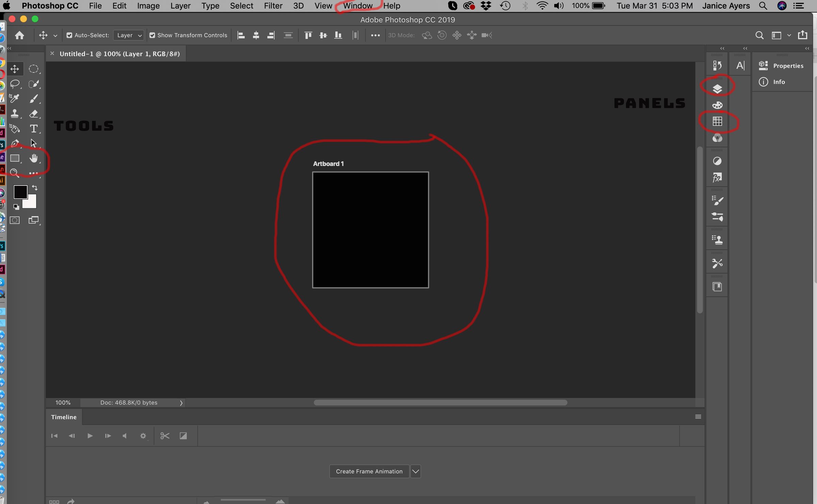Screen dimensions: 817x504
Task: Pick the Eraser tool
Action: point(33,113)
